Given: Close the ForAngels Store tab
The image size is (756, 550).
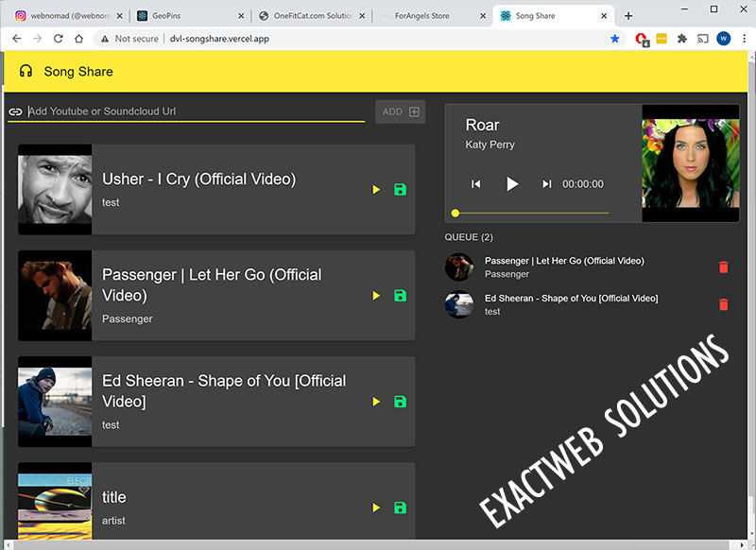Looking at the screenshot, I should (483, 16).
